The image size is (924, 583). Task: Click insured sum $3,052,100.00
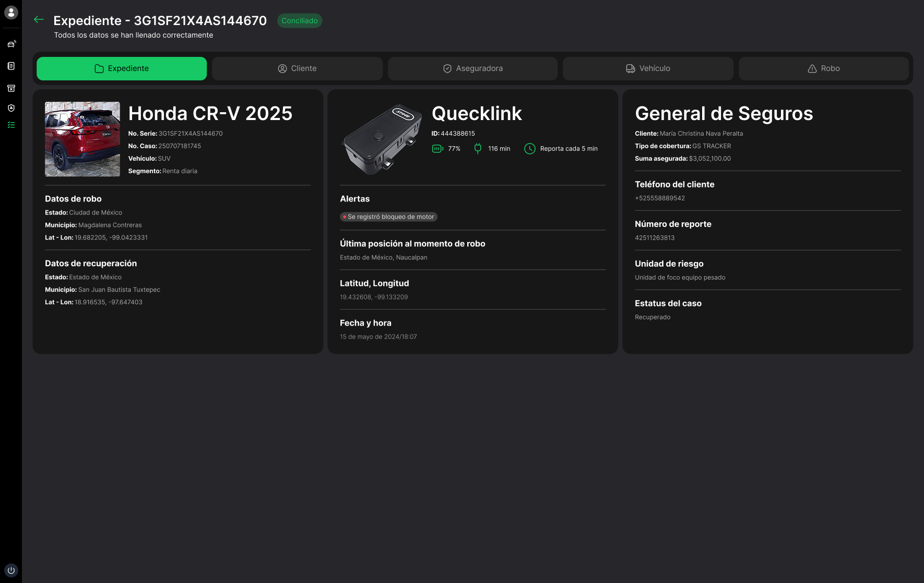point(710,159)
